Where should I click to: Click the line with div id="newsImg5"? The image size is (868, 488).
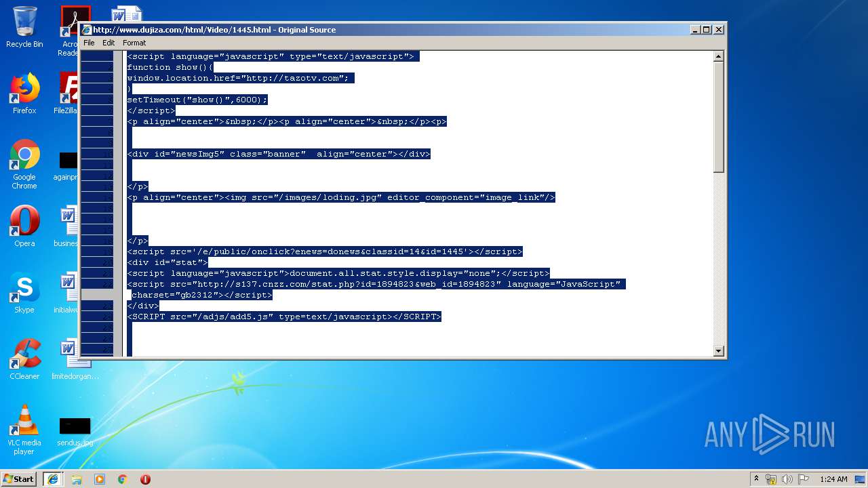click(x=279, y=154)
